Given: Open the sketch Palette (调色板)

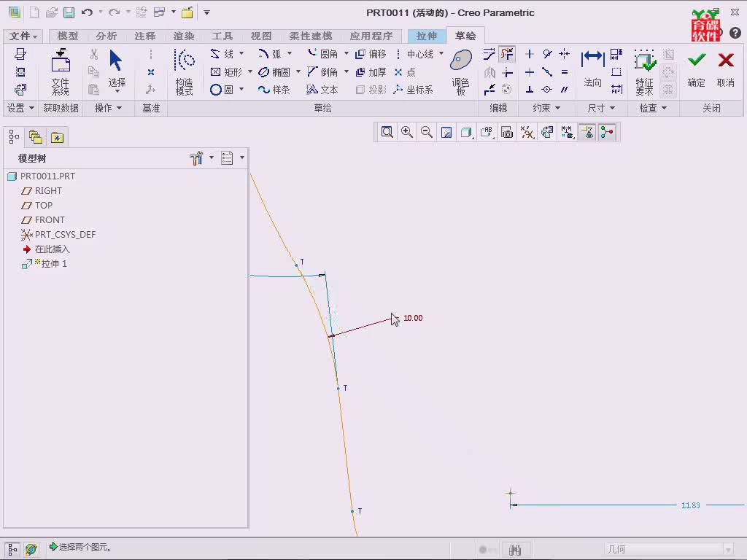Looking at the screenshot, I should 461,72.
